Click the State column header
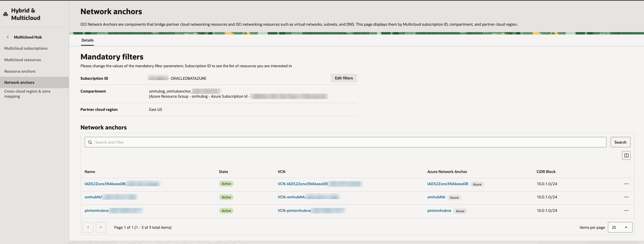This screenshot has height=244, width=644. (x=223, y=172)
